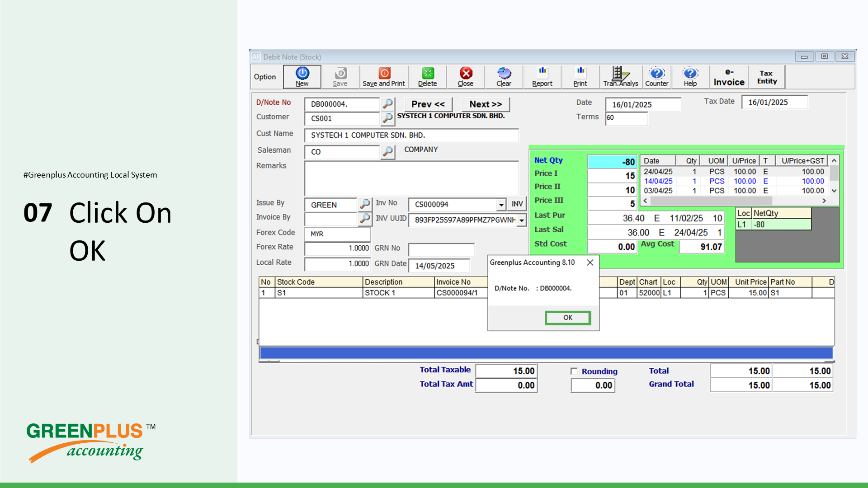The image size is (868, 488).
Task: Close the Greenplus Accounting 8.10 dialog
Action: tap(590, 263)
